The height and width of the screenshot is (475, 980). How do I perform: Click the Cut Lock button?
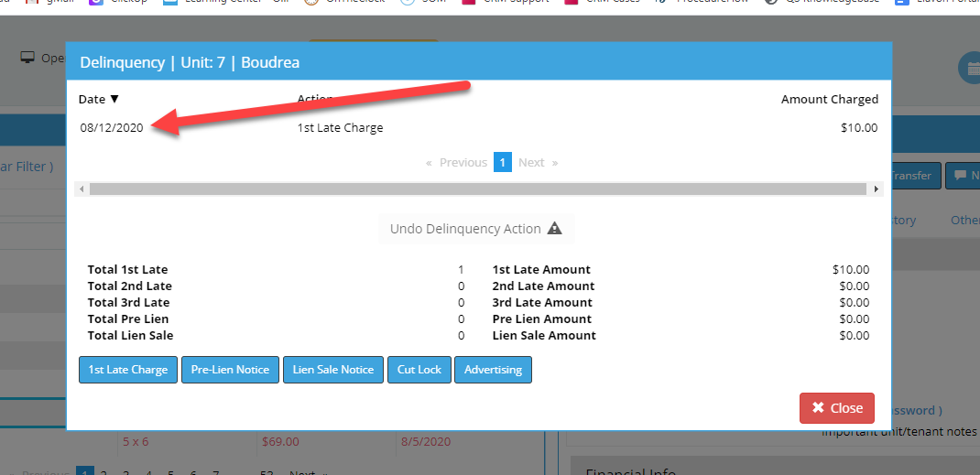point(419,370)
